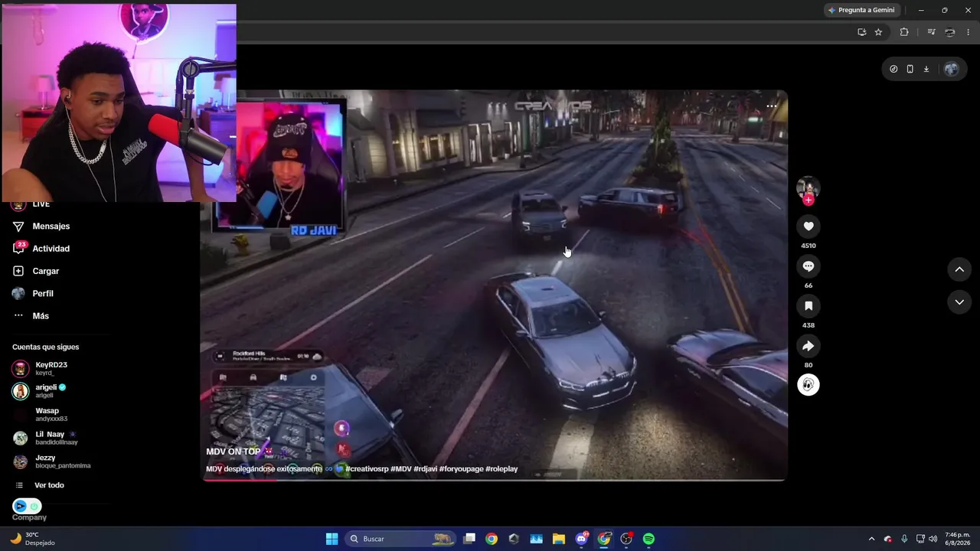
Task: Open profile avatar in top-right pill
Action: coord(951,69)
